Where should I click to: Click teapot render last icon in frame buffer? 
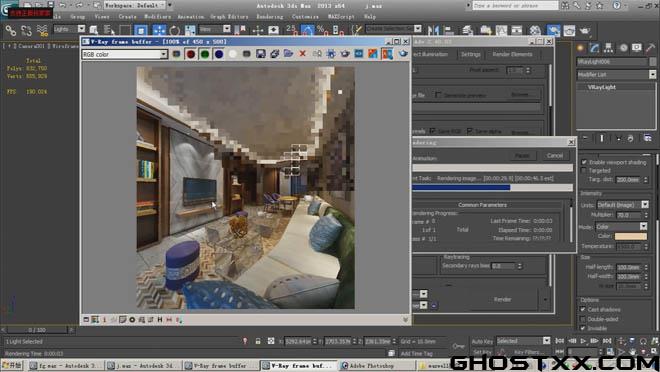coord(403,54)
